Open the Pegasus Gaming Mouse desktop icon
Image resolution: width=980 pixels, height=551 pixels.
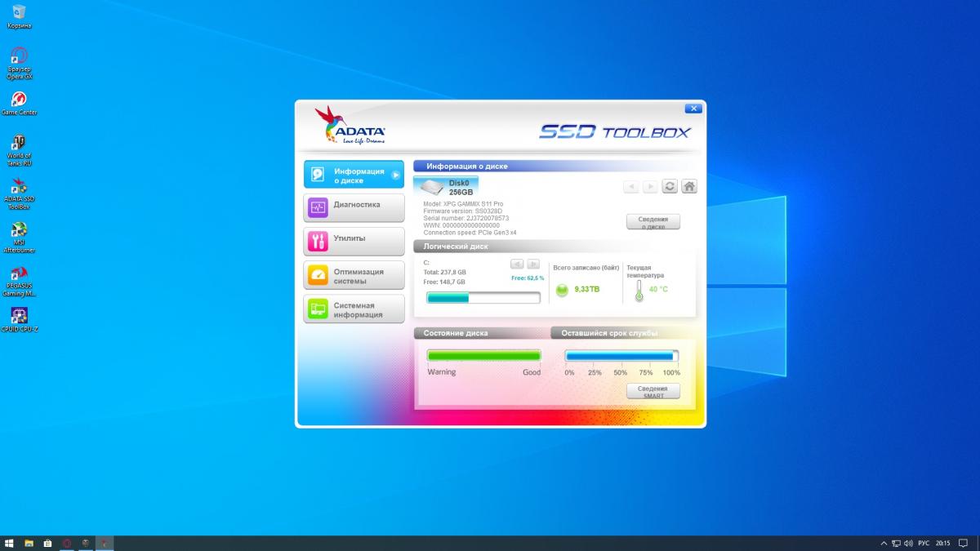click(x=19, y=280)
